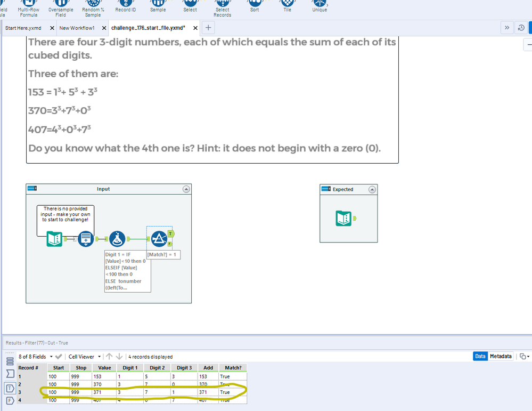Click the Match? column header
Image resolution: width=532 pixels, height=411 pixels.
pyautogui.click(x=233, y=368)
